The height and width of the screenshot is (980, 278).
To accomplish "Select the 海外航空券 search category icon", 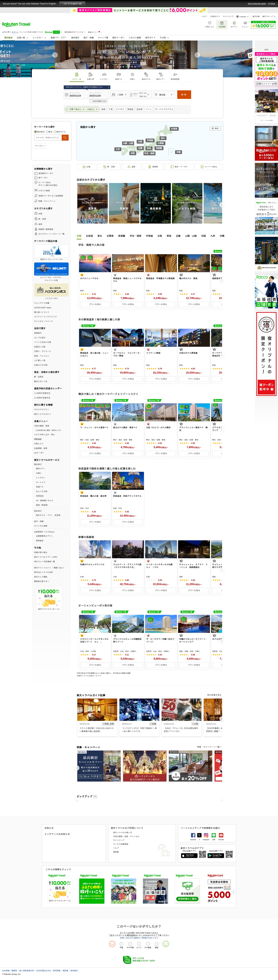I will click(x=175, y=75).
